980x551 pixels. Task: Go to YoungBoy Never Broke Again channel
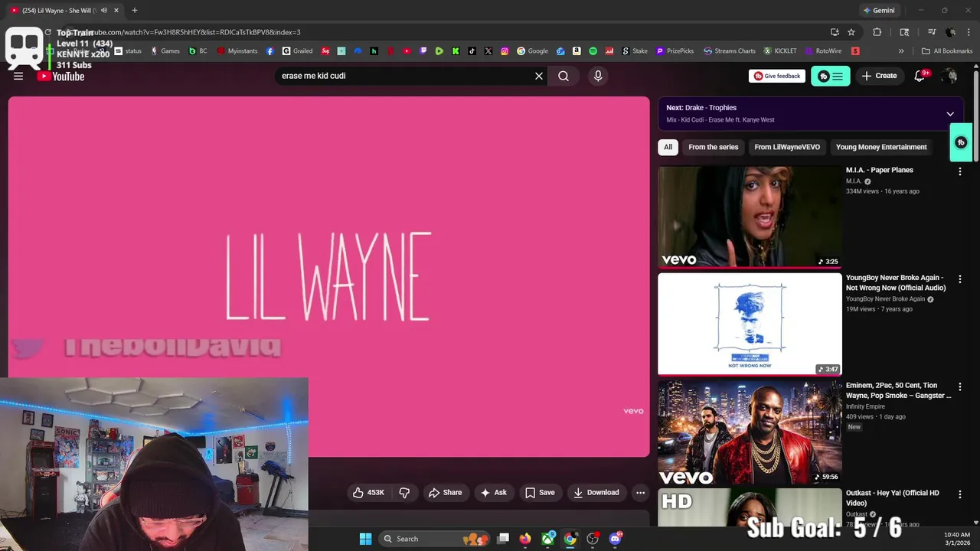click(x=886, y=298)
